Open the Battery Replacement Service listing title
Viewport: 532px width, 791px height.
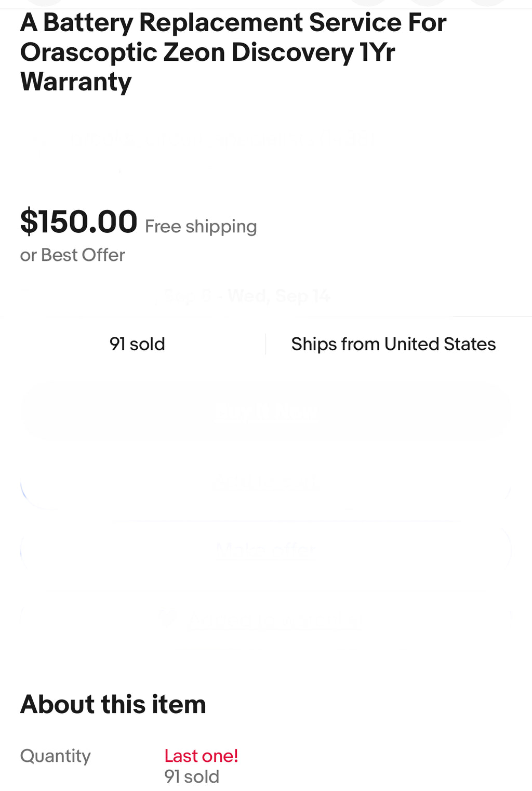click(x=233, y=52)
